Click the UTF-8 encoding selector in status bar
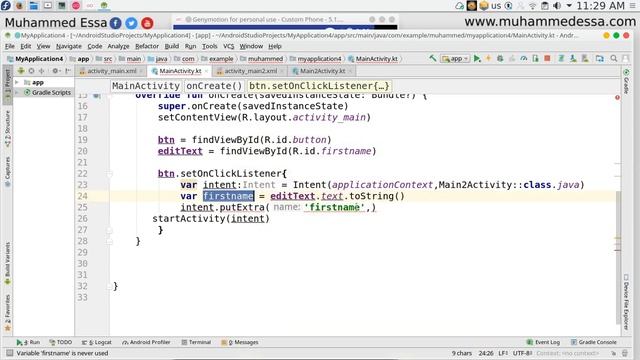This screenshot has height=360, width=640. click(x=522, y=353)
